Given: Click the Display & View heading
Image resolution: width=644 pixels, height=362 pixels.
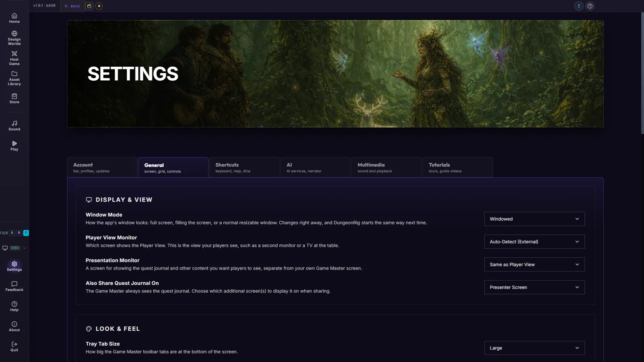Looking at the screenshot, I should (124, 200).
